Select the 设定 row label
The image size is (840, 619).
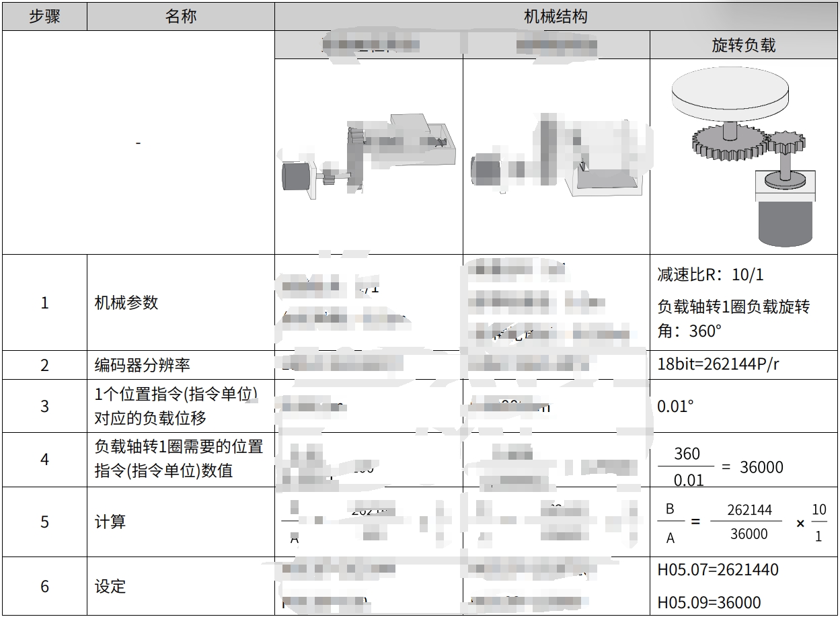(110, 586)
